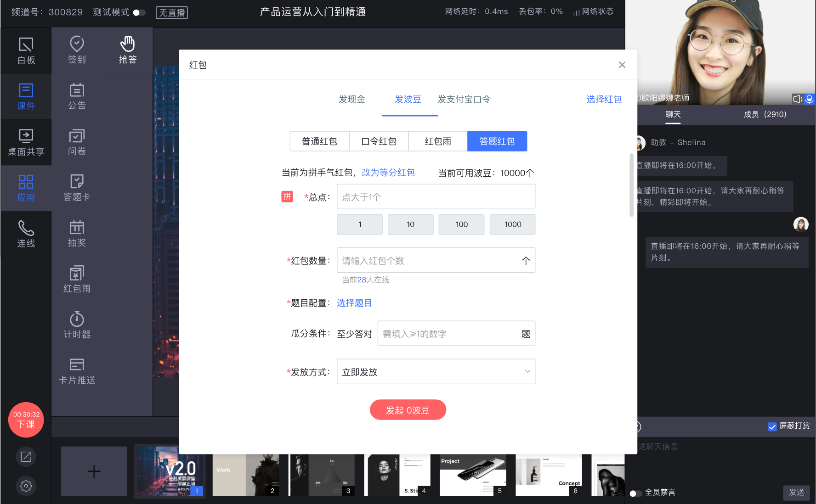Click the edit/external link icon in sidebar
Screen dimensions: 816x504
tap(26, 457)
